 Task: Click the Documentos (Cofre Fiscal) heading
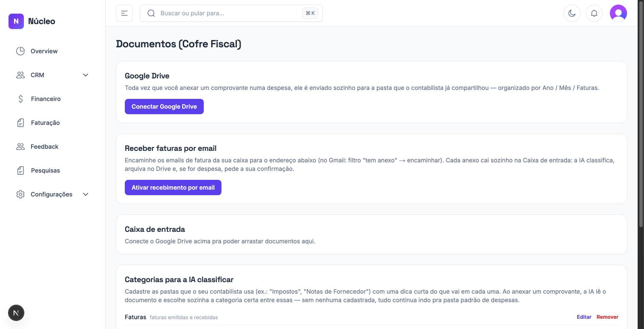point(178,44)
